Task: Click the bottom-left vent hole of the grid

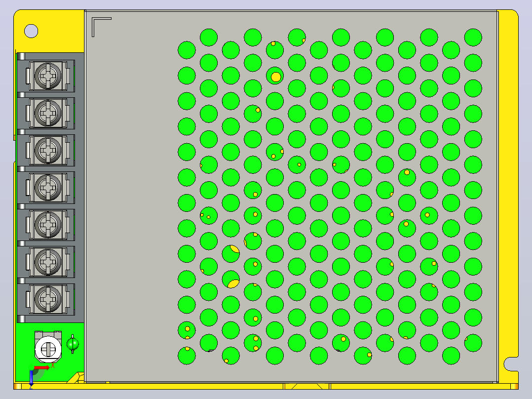Action: click(x=187, y=356)
